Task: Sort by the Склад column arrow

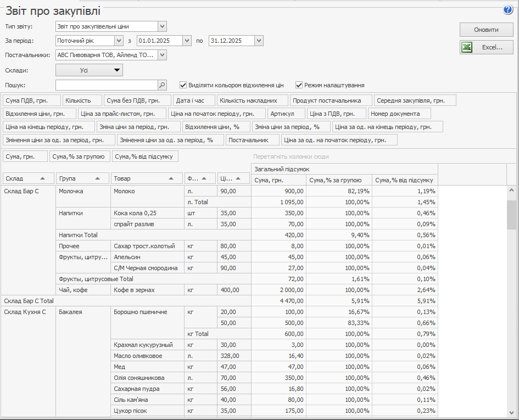Action: click(42, 178)
